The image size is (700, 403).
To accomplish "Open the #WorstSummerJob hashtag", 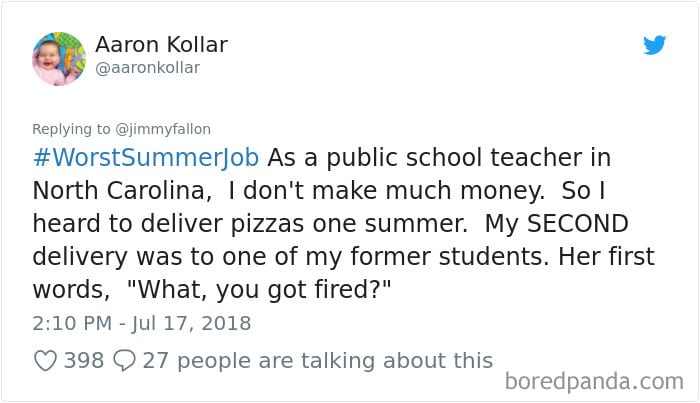I will pos(146,158).
